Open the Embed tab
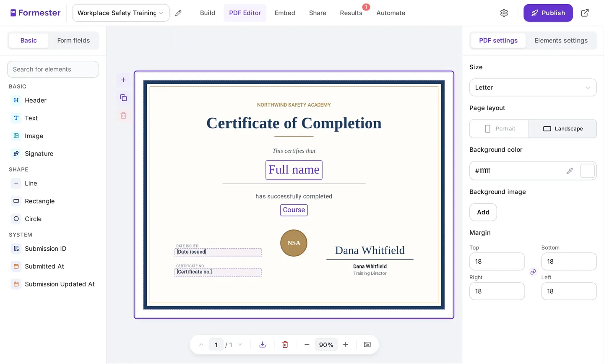Viewport: 604px width, 364px height. tap(285, 13)
